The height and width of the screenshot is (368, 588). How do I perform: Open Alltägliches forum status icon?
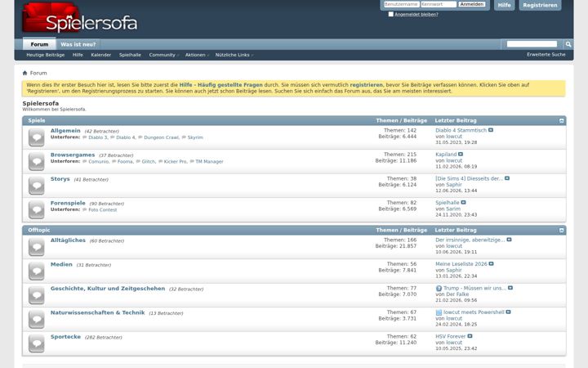coord(37,247)
